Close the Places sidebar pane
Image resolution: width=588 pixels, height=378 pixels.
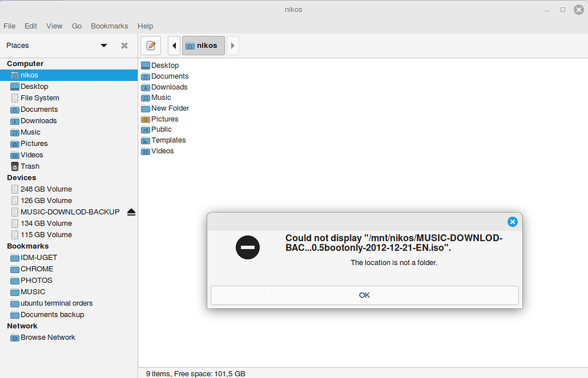click(125, 46)
